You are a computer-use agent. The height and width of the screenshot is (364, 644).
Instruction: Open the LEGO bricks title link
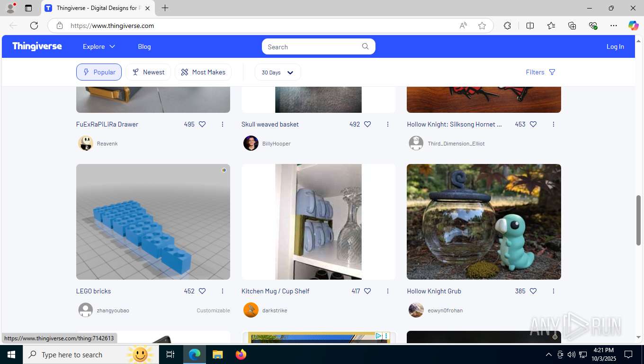pos(93,291)
